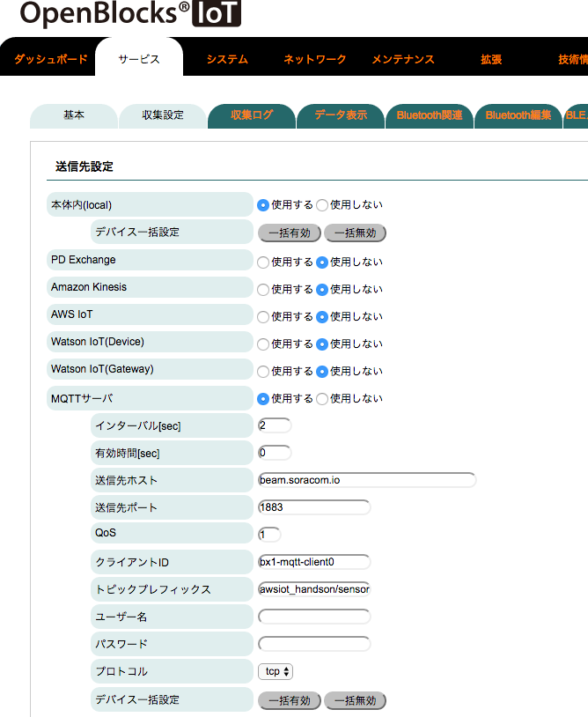Viewport: 588px width, 717px height.
Task: Select 使用しない for MQTTサーバ
Action: pyautogui.click(x=322, y=399)
